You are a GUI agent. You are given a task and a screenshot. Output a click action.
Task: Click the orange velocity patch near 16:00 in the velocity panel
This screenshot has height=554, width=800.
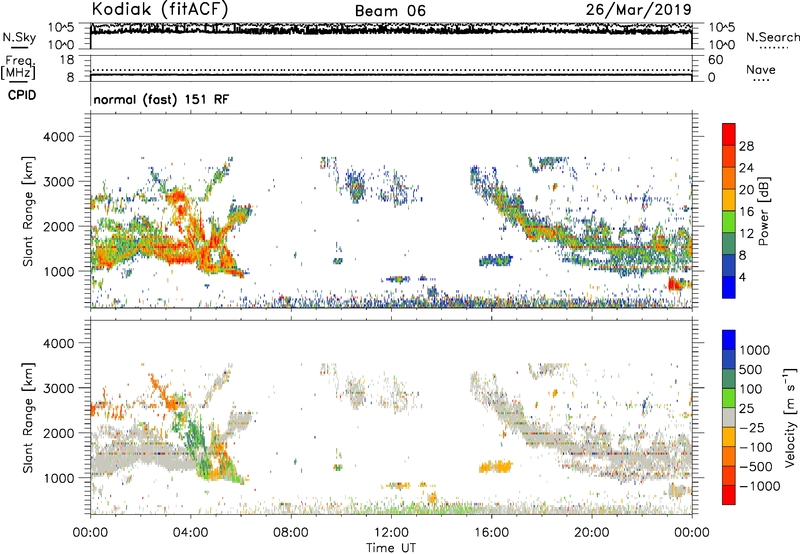tap(495, 466)
